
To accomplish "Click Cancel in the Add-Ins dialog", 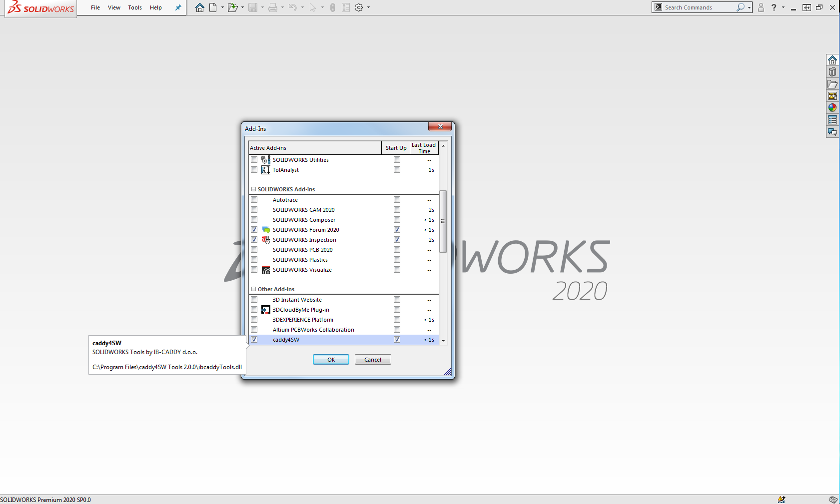I will [373, 360].
